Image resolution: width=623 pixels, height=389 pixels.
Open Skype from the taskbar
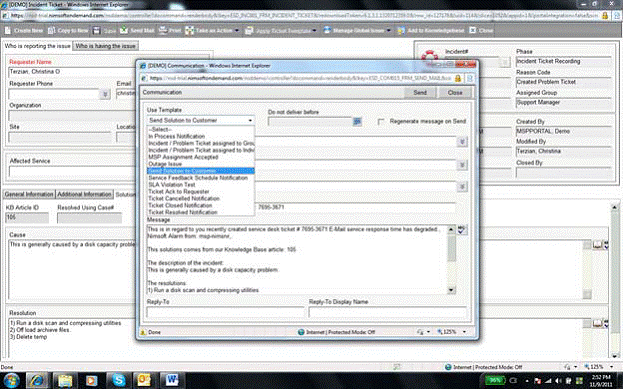(118, 380)
